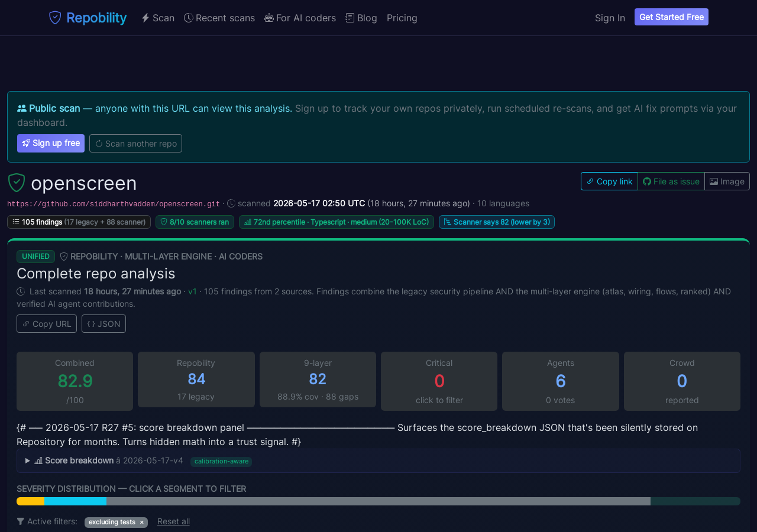The height and width of the screenshot is (532, 757).
Task: Filter by the Critical 0 card
Action: 439,381
